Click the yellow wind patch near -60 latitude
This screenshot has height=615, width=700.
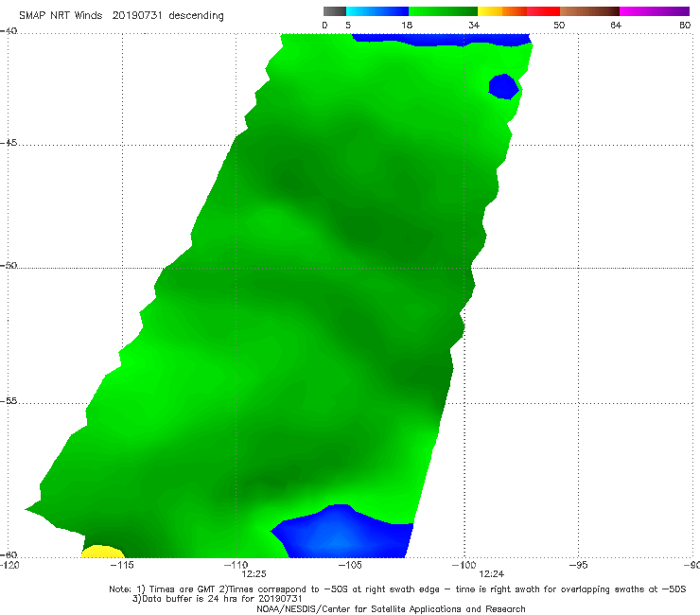click(x=103, y=552)
